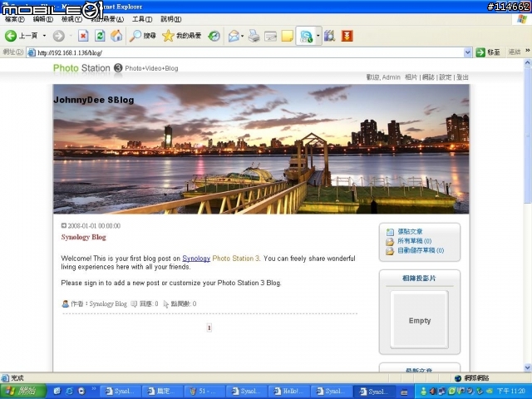The width and height of the screenshot is (532, 399).
Task: Click the red download arrow toolbar icon
Action: tap(347, 36)
